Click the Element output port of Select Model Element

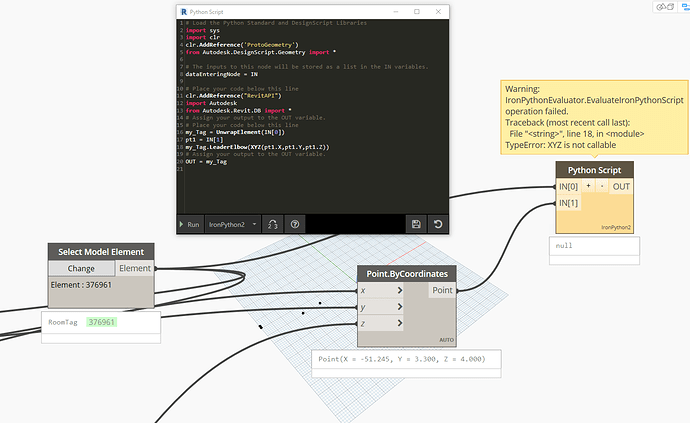click(x=135, y=268)
